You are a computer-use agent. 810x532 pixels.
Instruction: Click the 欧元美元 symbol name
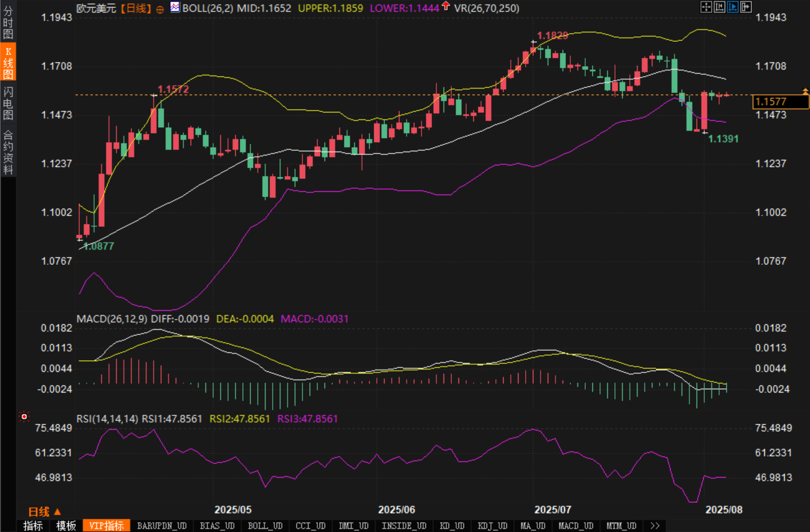click(x=96, y=8)
